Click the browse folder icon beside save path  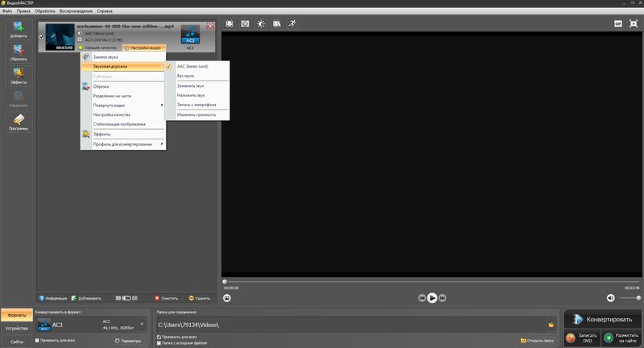(x=551, y=325)
